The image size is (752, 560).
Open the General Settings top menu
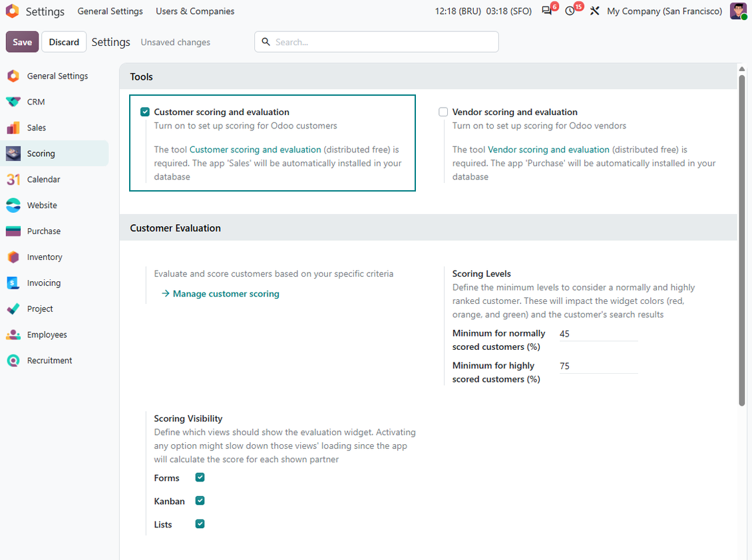coord(110,11)
